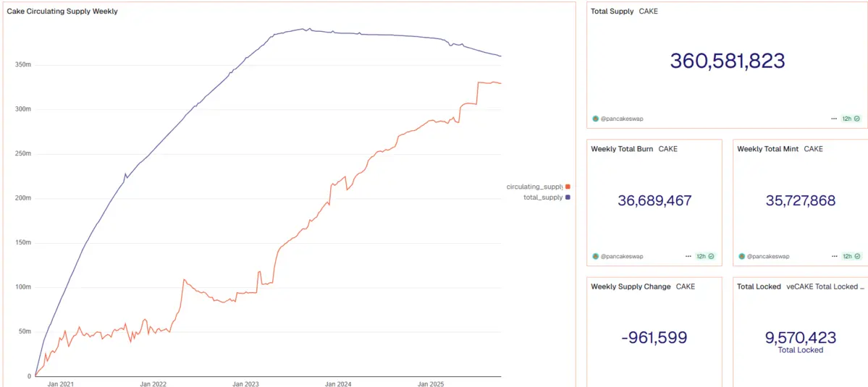The height and width of the screenshot is (387, 868).
Task: Open @pancakeswap link under Weekly Total Mint
Action: [x=768, y=256]
